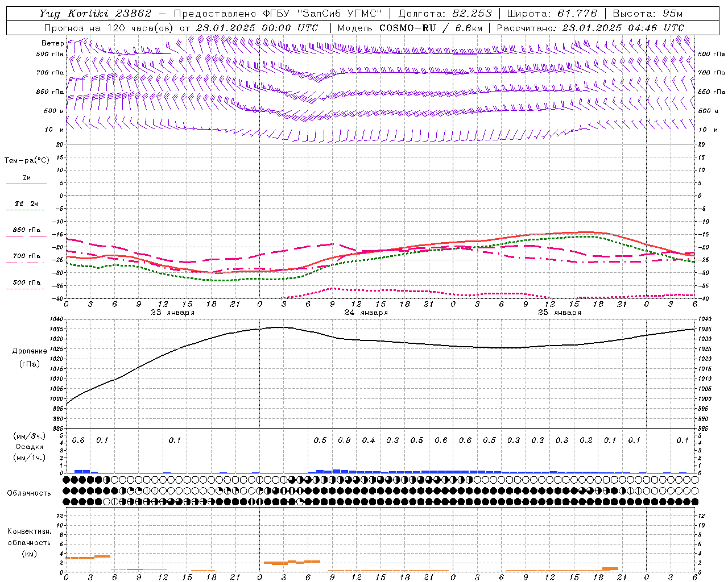Click the 500 гПа dotted temperature legend entry

pos(26,285)
